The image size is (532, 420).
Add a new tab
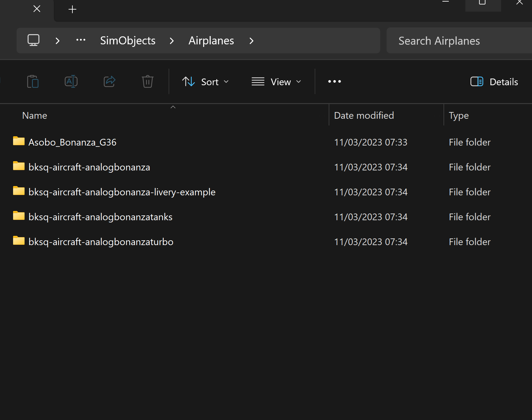pyautogui.click(x=72, y=9)
